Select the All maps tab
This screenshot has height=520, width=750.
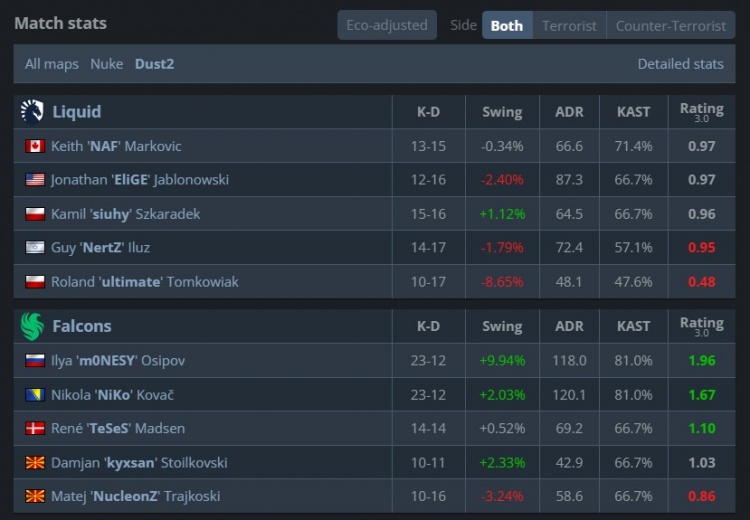pyautogui.click(x=52, y=64)
